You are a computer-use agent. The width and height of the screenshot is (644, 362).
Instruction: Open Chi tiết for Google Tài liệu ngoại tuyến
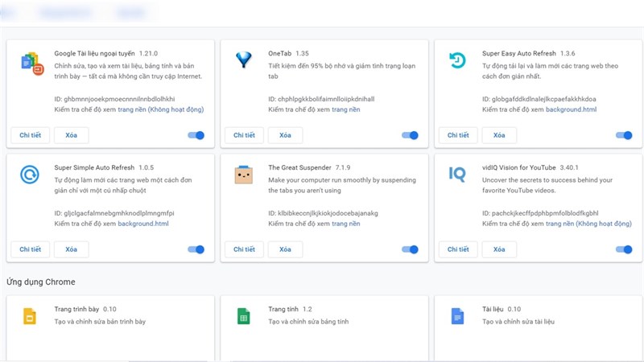31,135
